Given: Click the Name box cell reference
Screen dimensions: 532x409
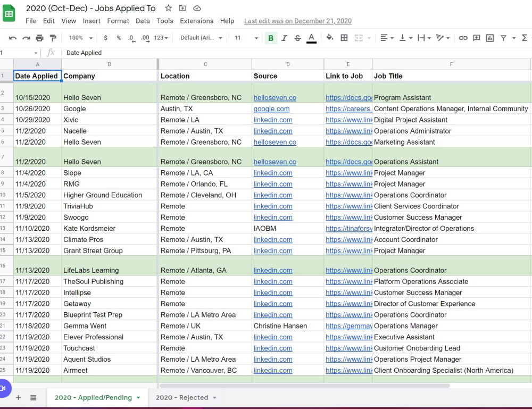Looking at the screenshot, I should coord(19,53).
